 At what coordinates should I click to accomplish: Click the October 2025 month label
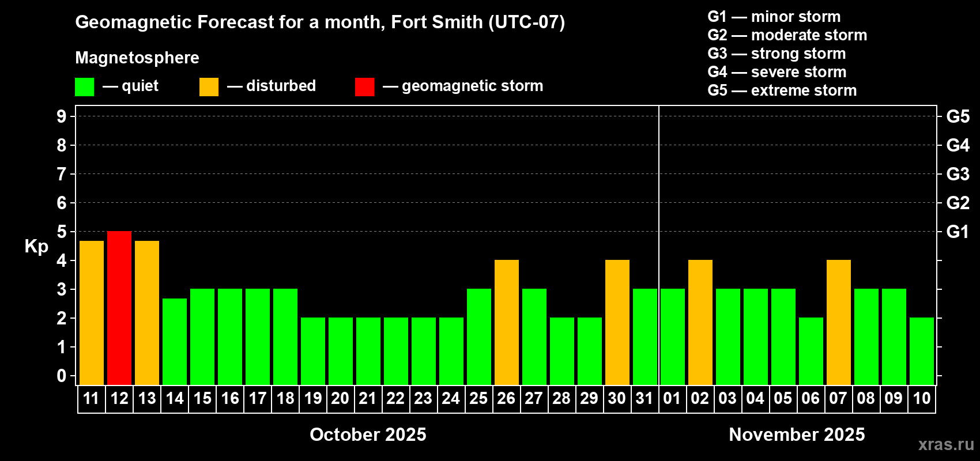coord(368,434)
